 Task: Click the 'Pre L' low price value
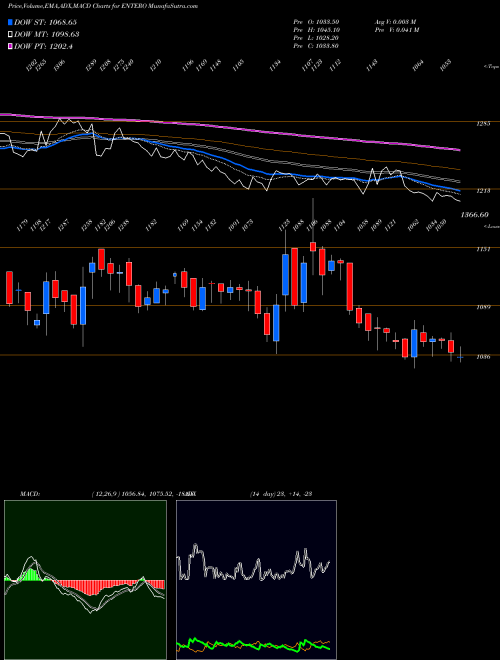pyautogui.click(x=316, y=38)
